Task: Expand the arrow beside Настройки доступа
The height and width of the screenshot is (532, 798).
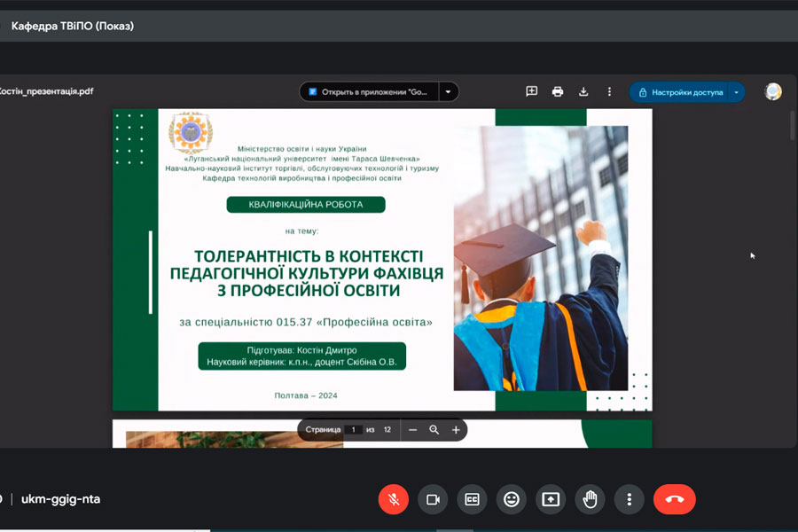Action: click(737, 92)
